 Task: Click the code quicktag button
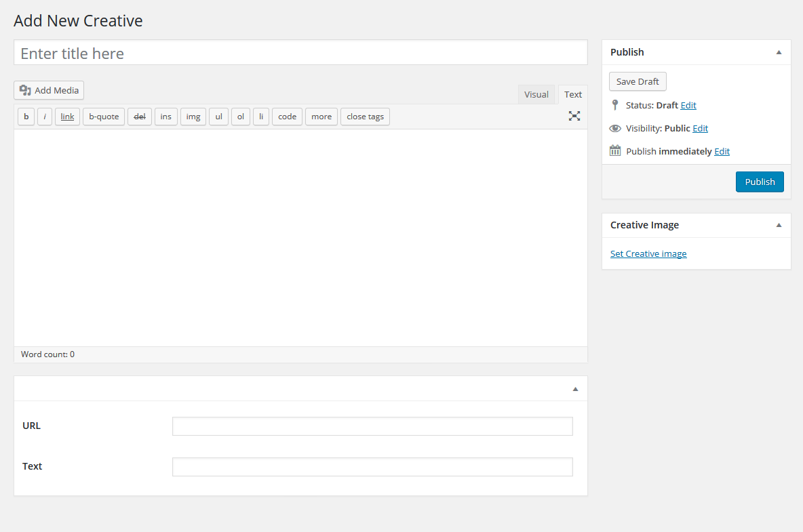[287, 117]
